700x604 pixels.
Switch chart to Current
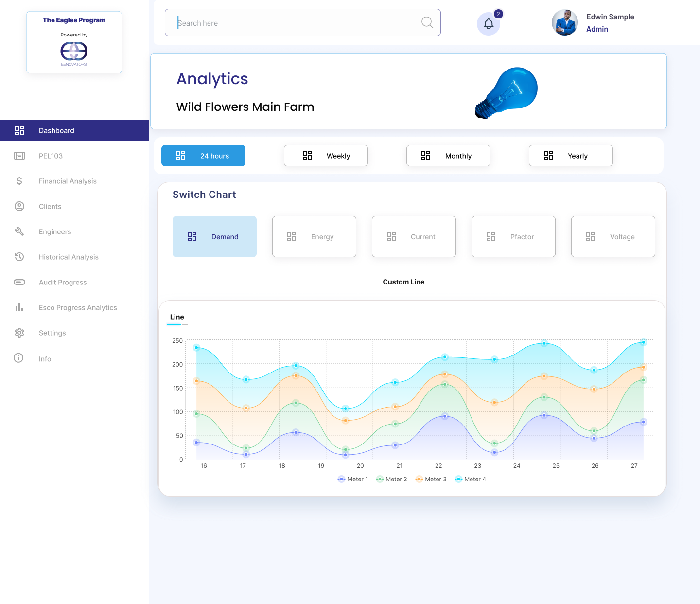[x=414, y=236]
